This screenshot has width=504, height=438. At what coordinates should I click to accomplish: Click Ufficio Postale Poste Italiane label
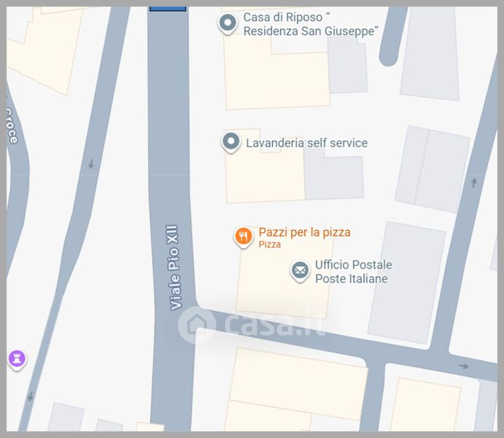(x=353, y=272)
